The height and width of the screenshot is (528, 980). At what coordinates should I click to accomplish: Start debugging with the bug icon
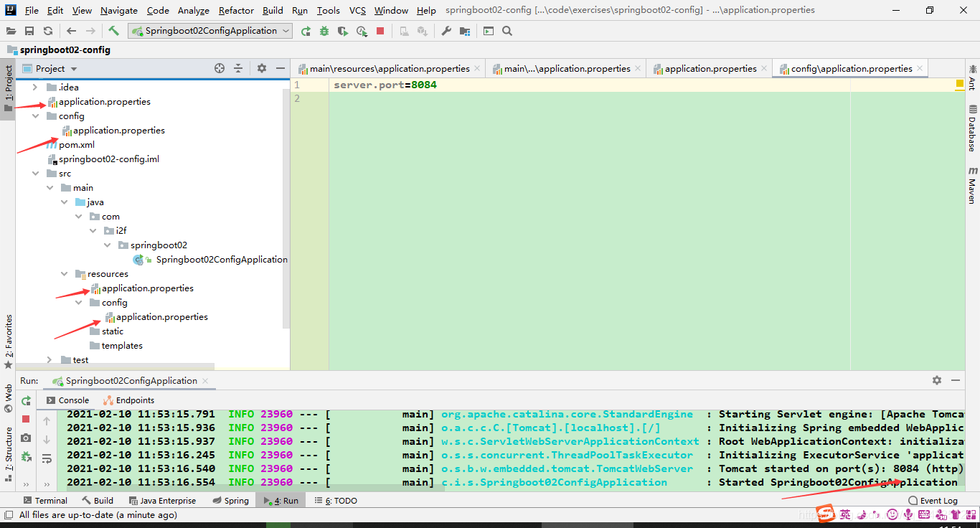(324, 31)
